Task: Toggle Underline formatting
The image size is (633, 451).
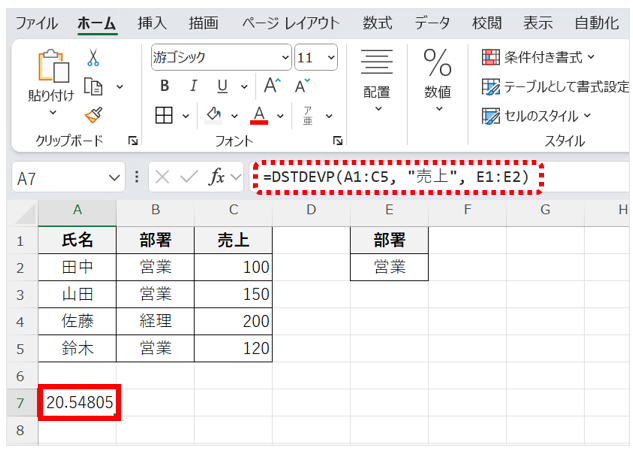Action: coord(221,86)
